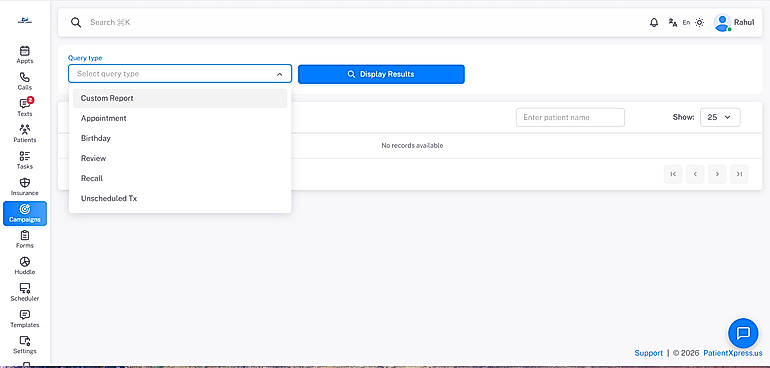This screenshot has width=770, height=368.
Task: Open the Insurance shield icon
Action: coord(25,183)
